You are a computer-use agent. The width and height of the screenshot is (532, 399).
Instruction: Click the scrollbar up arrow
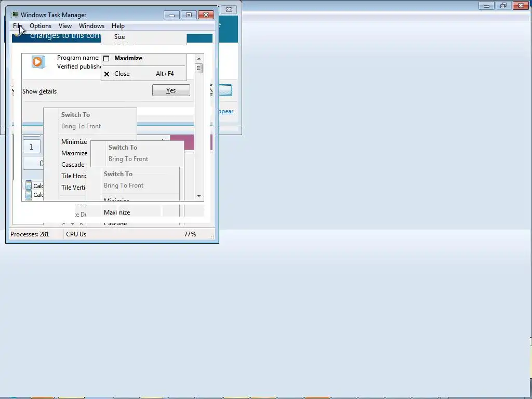(x=199, y=59)
